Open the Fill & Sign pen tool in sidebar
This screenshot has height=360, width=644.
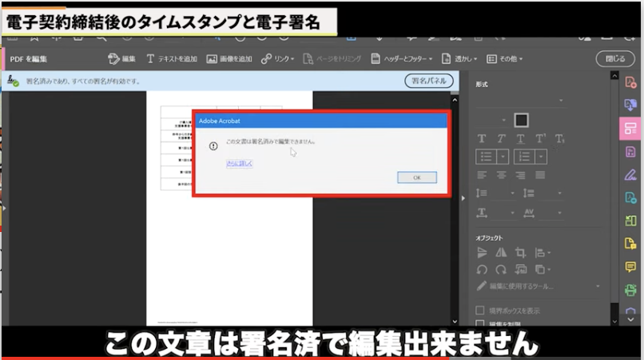pyautogui.click(x=630, y=174)
